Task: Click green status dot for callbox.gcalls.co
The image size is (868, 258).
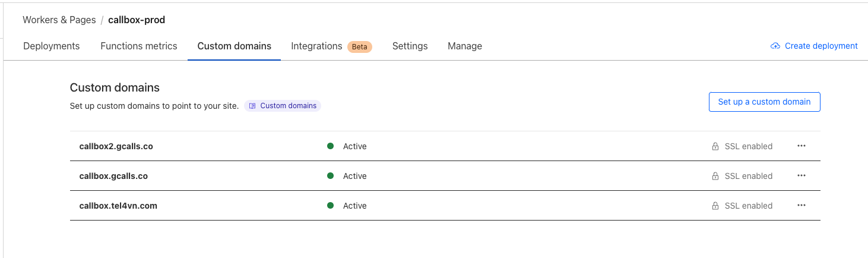Action: pyautogui.click(x=330, y=176)
